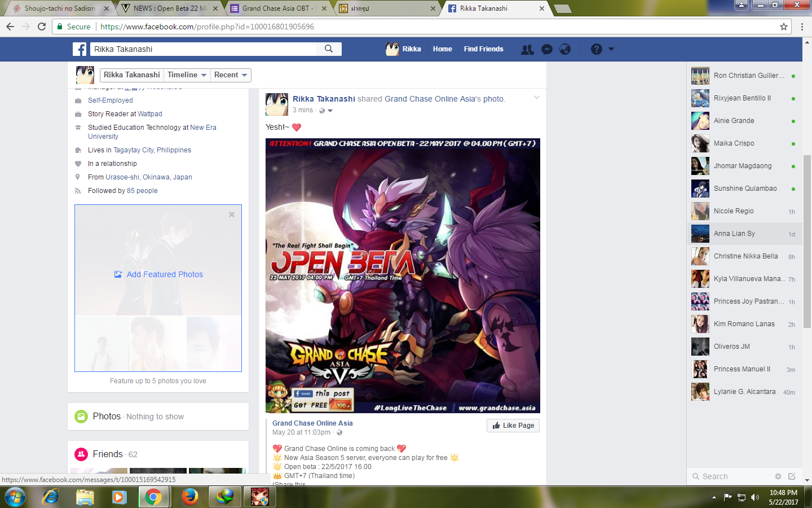The image size is (812, 508).
Task: Switch to the Thai-titled browser tab
Action: coord(387,8)
